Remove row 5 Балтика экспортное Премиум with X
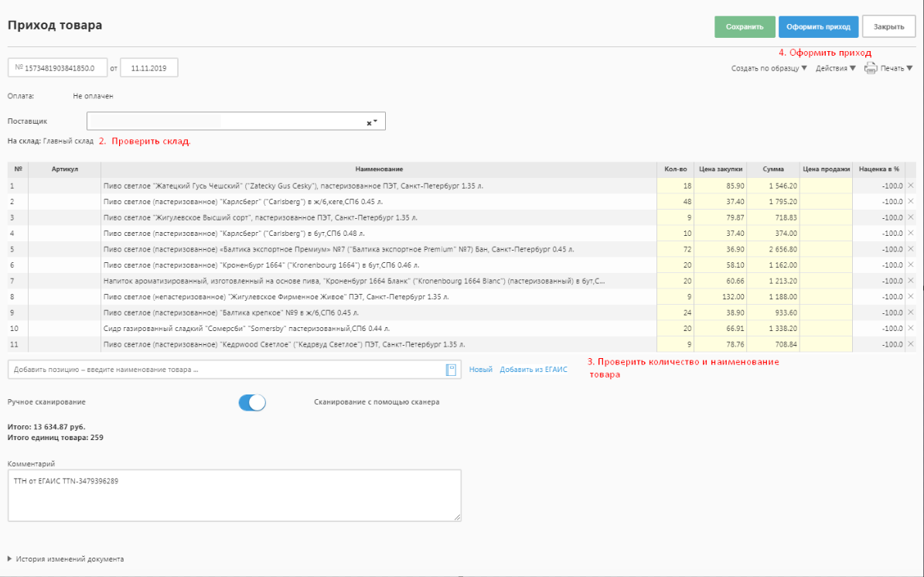The image size is (924, 577). (910, 249)
